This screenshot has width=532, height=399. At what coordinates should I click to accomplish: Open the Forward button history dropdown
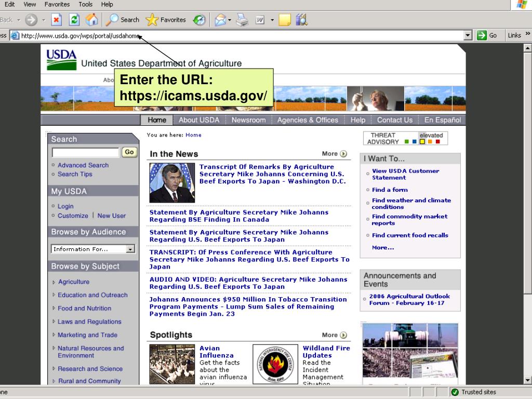pyautogui.click(x=44, y=20)
